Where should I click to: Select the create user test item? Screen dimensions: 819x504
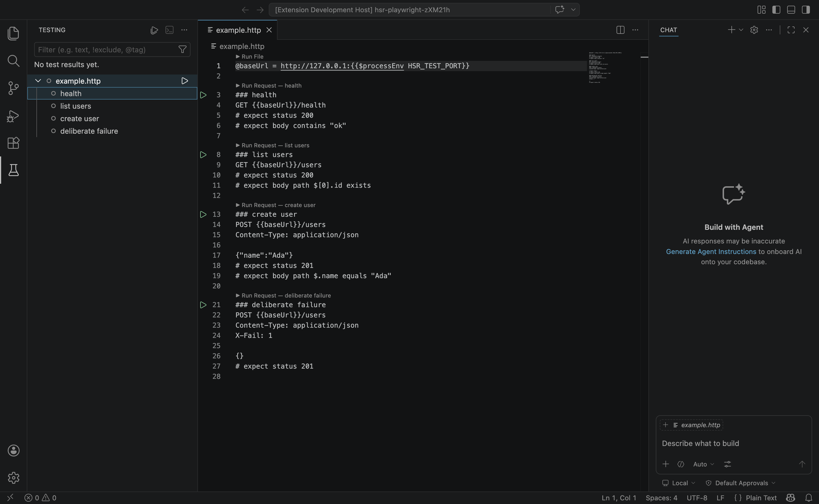coord(112,119)
